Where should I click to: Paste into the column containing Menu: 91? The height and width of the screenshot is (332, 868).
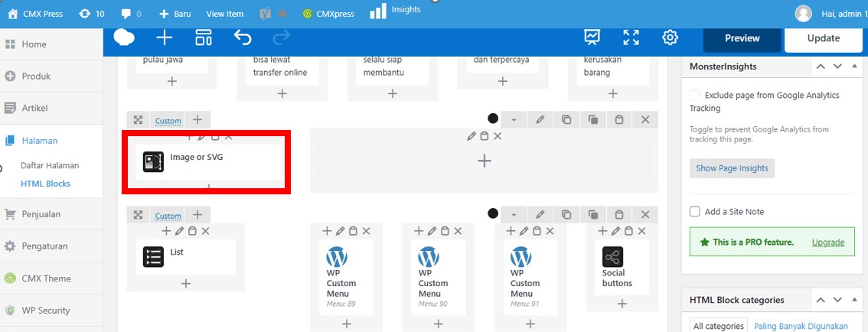[x=537, y=231]
